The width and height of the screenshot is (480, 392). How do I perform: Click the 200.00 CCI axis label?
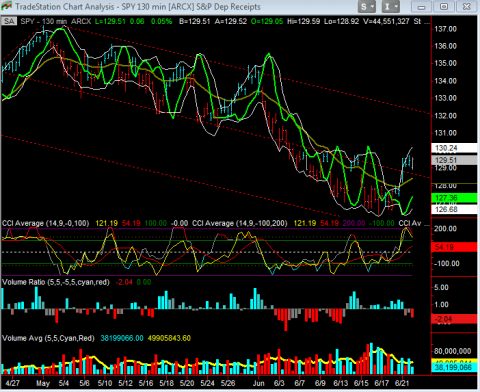click(446, 229)
